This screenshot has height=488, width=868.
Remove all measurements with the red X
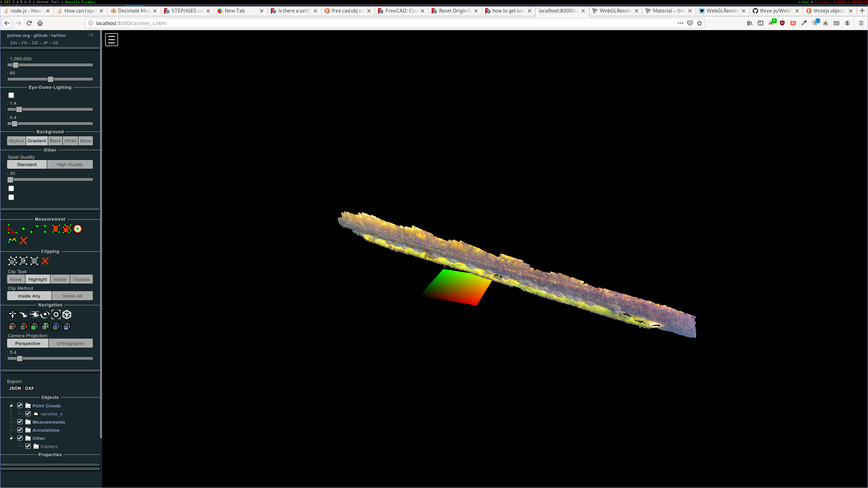[23, 241]
